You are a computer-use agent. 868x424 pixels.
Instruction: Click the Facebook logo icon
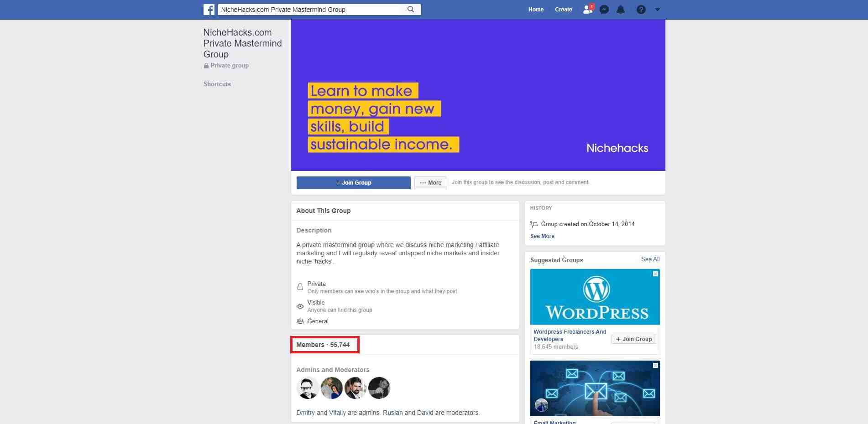pyautogui.click(x=209, y=10)
